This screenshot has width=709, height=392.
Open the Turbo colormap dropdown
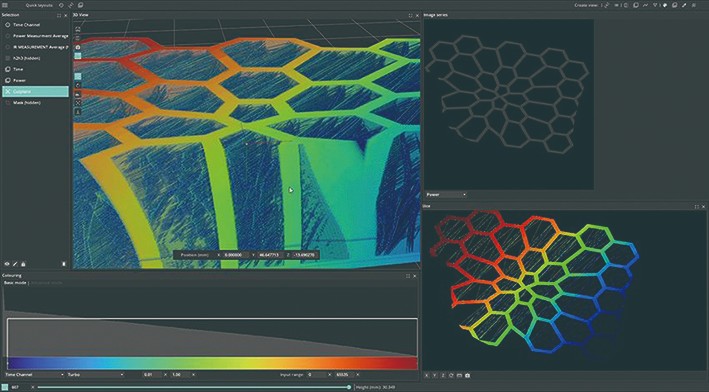(x=95, y=374)
